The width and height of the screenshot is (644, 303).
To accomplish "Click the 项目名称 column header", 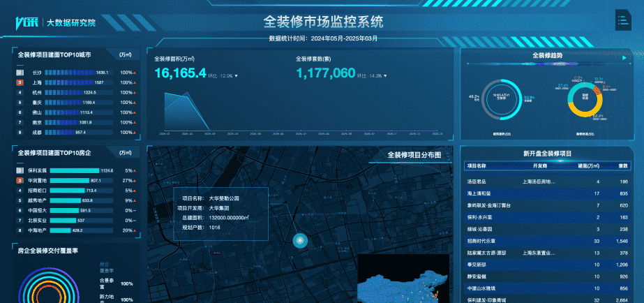I will coord(477,166).
